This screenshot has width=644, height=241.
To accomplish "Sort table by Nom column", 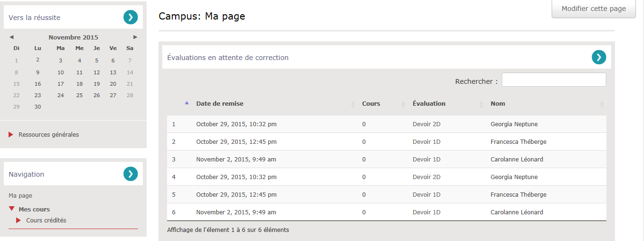I will (x=498, y=104).
